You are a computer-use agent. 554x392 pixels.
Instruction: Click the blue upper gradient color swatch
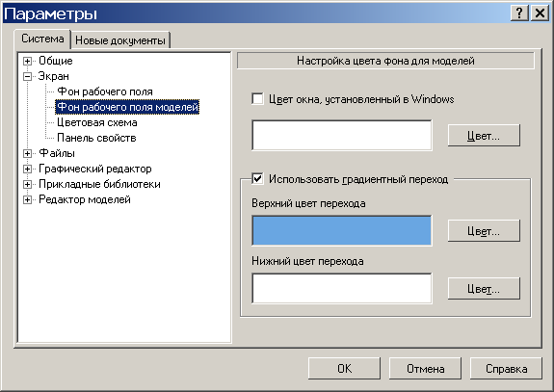[x=342, y=230]
